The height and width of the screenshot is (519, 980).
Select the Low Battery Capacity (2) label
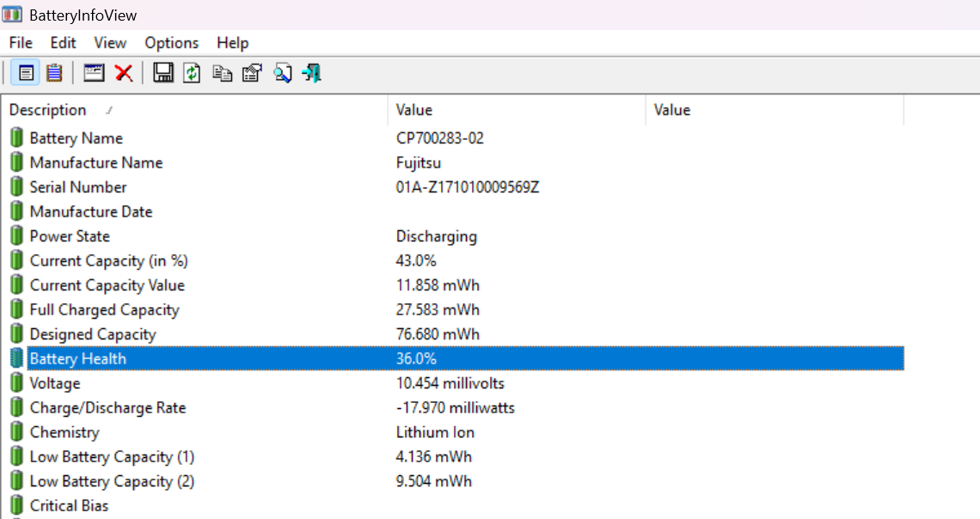[x=112, y=481]
